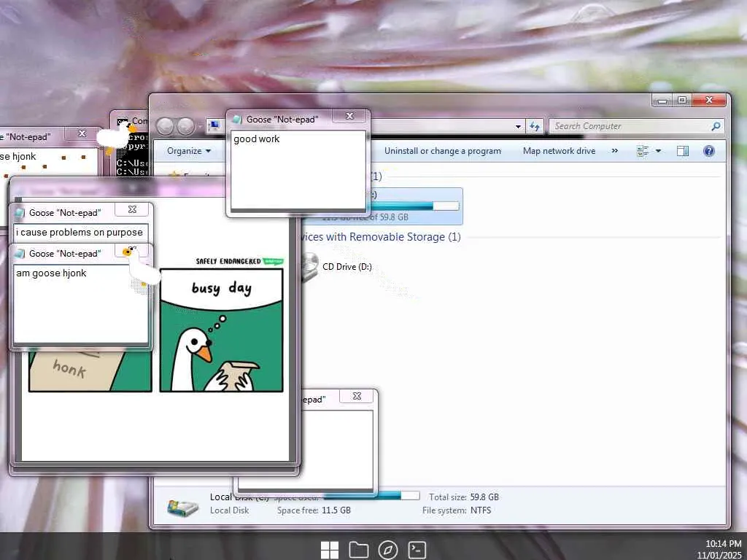The image size is (747, 560).
Task: Select the Local Disk drive usage bar
Action: [x=414, y=206]
